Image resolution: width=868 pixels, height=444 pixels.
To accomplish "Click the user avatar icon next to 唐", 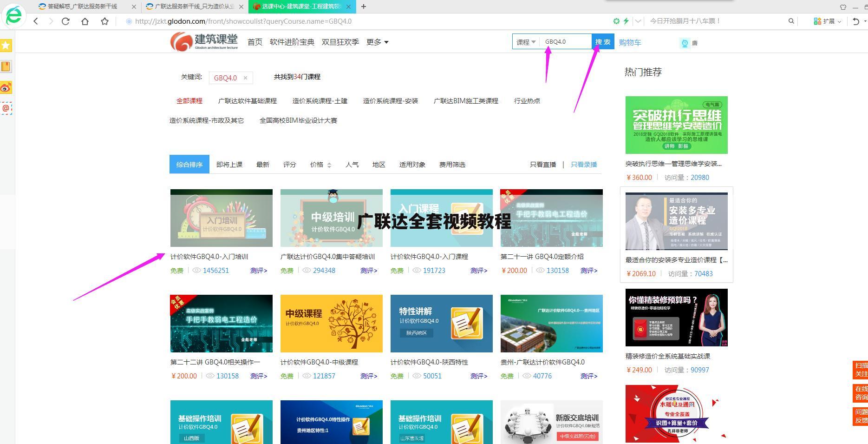I will point(685,43).
